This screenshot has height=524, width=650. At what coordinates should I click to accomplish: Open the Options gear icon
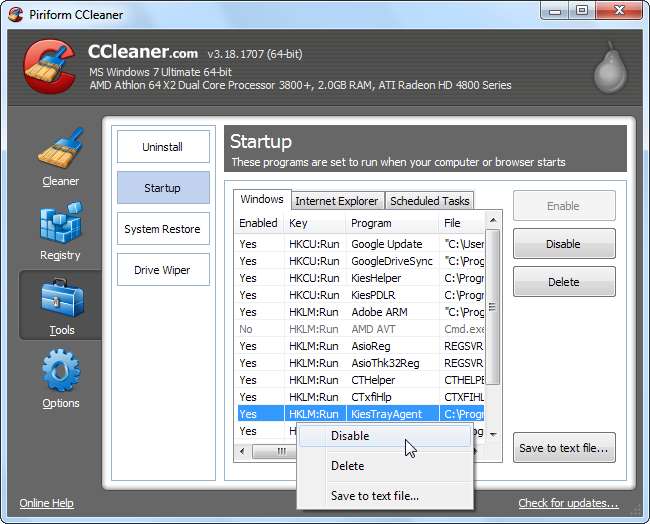(60, 372)
